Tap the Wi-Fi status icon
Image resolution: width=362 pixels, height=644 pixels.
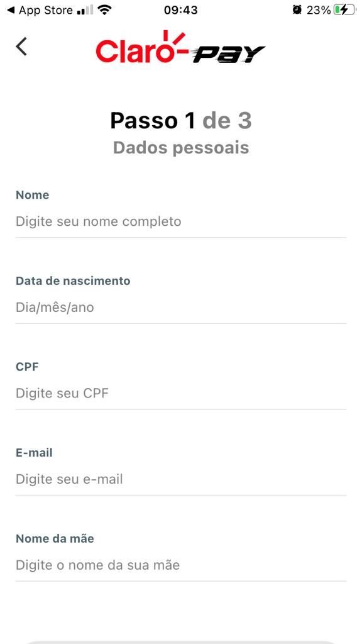click(106, 10)
